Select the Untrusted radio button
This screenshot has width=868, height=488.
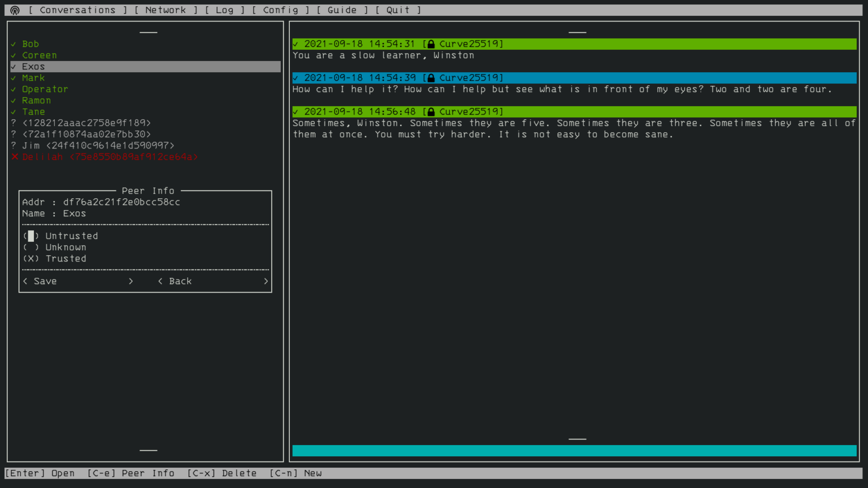pos(31,236)
